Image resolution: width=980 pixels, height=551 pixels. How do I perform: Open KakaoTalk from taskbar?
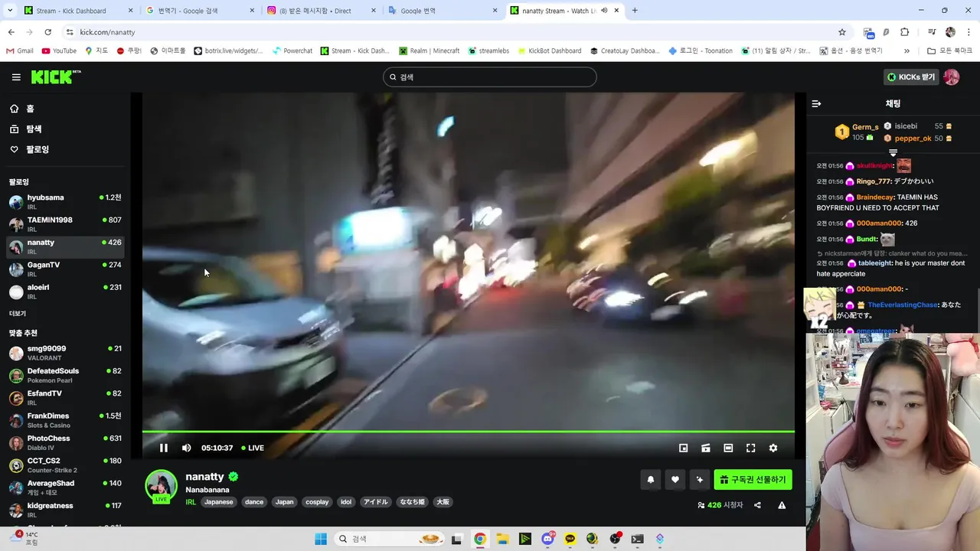pos(570,539)
